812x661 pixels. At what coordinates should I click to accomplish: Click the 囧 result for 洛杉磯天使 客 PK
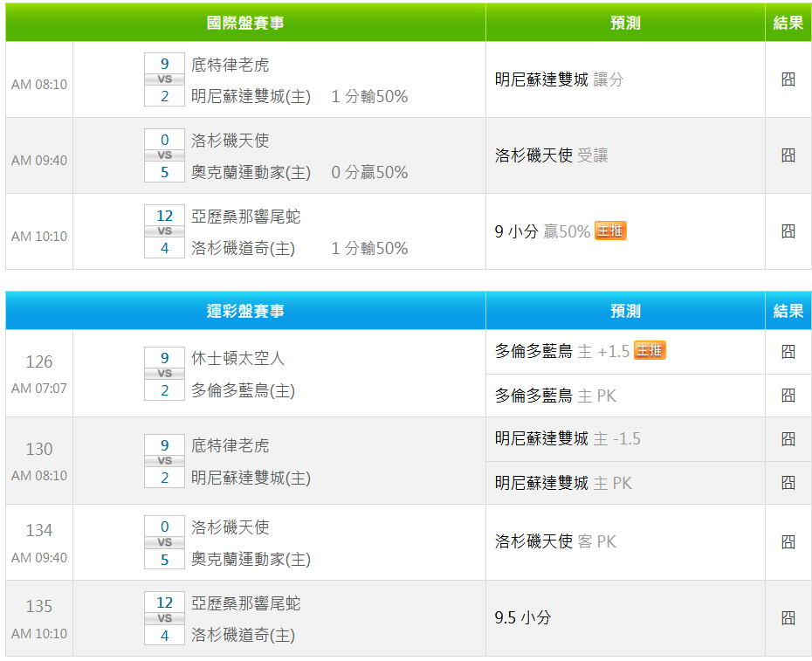pyautogui.click(x=788, y=542)
